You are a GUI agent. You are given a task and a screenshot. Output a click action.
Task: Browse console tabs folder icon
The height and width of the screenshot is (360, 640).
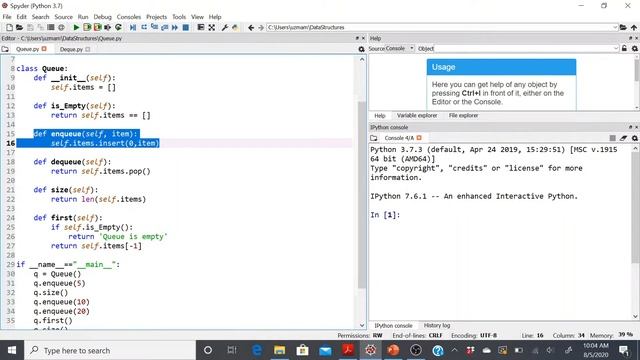pyautogui.click(x=373, y=138)
